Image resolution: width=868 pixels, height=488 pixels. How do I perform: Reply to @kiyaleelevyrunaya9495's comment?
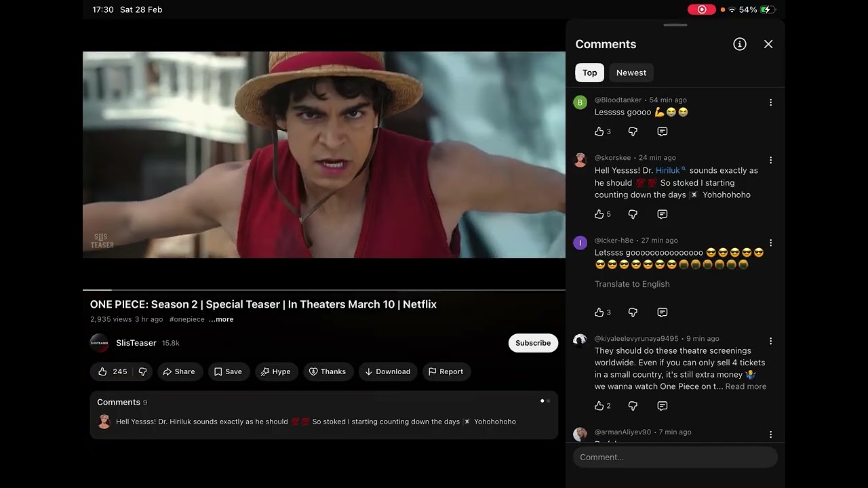(x=663, y=406)
